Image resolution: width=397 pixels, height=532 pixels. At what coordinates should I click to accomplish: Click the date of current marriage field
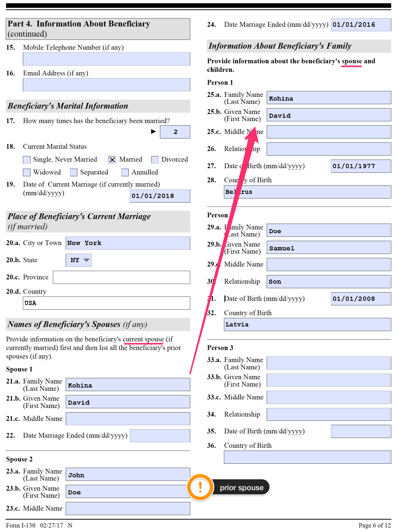click(160, 196)
